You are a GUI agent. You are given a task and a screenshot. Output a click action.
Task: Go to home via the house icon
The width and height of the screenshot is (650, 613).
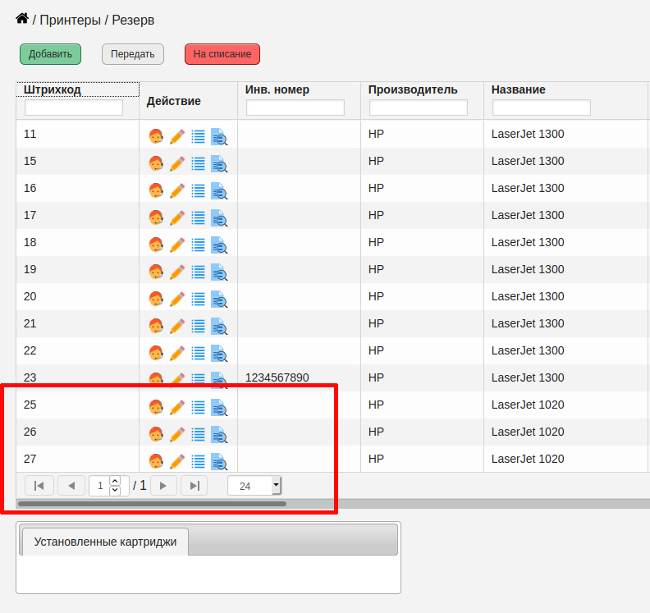click(x=22, y=19)
